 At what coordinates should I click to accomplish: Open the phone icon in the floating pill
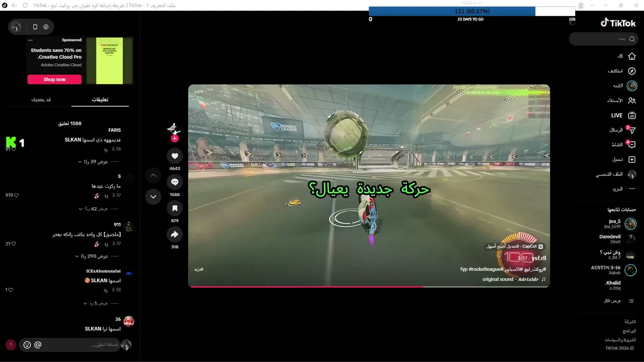coord(35,27)
